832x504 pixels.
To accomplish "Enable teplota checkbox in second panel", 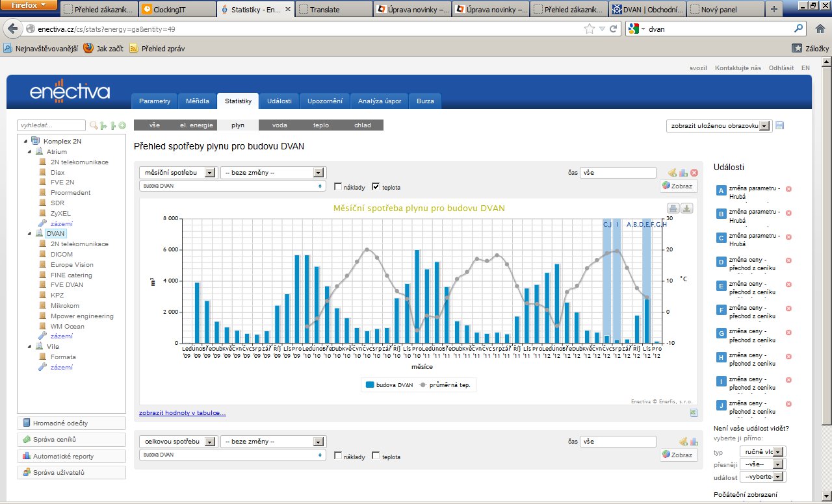I will pyautogui.click(x=376, y=456).
